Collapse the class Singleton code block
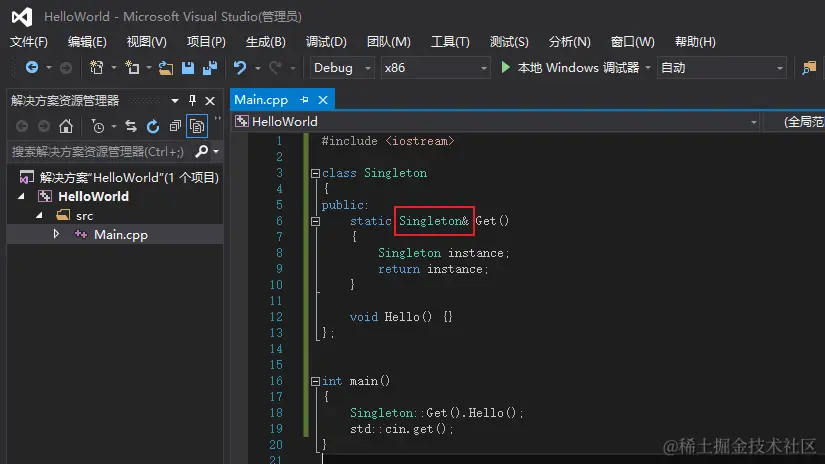Image resolution: width=825 pixels, height=464 pixels. (315, 173)
